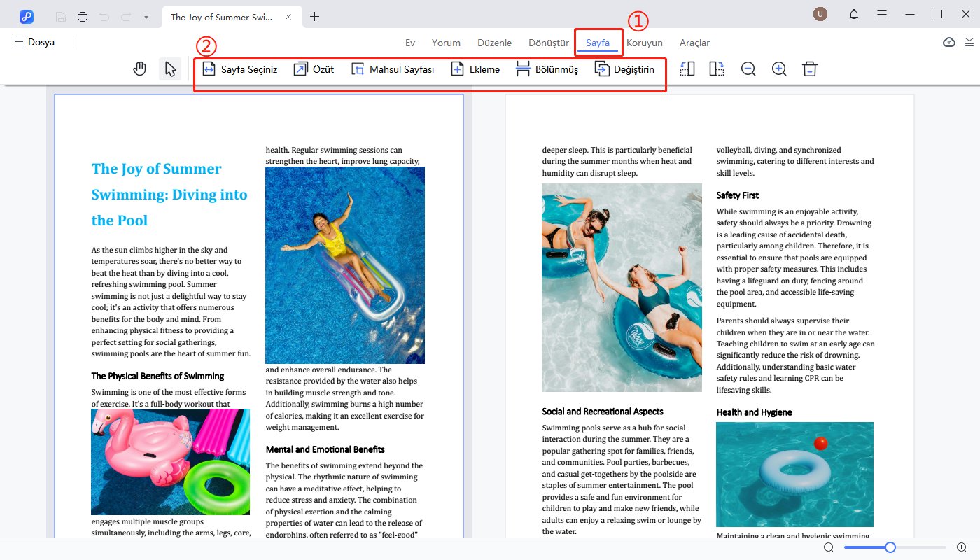The image size is (980, 560).
Task: Click the Sayfa Seçiniz button
Action: 242,69
